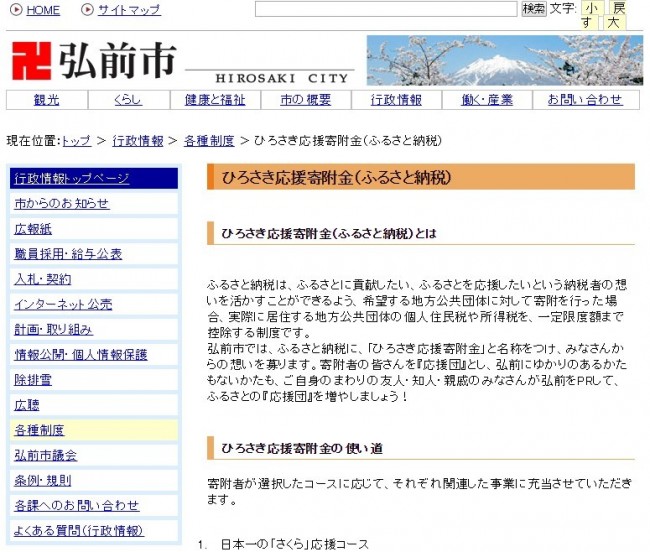Open the くらし navigation tab
This screenshot has height=552, width=650.
(129, 100)
